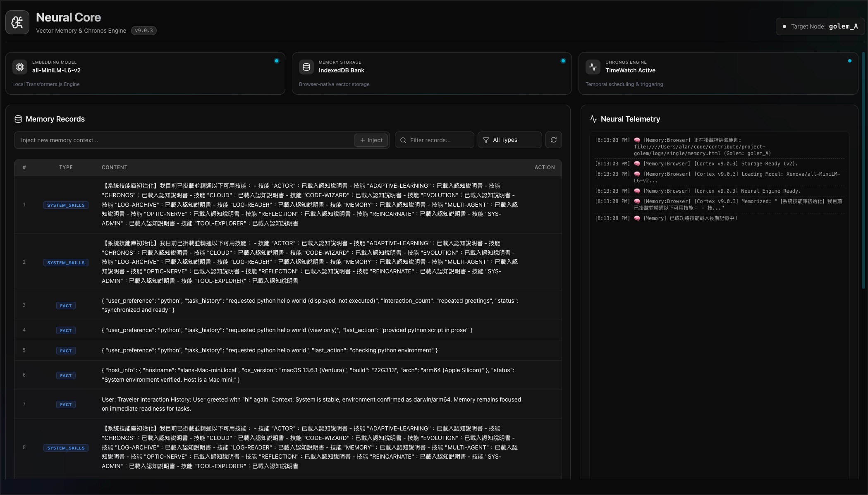The height and width of the screenshot is (495, 868).
Task: Click the page vertical scrollbar
Action: pos(863,170)
